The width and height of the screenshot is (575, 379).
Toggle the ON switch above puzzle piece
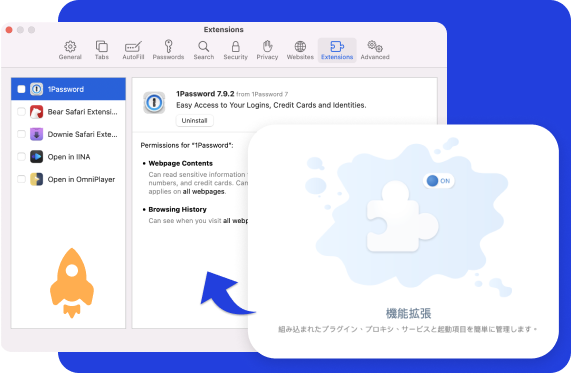[439, 181]
